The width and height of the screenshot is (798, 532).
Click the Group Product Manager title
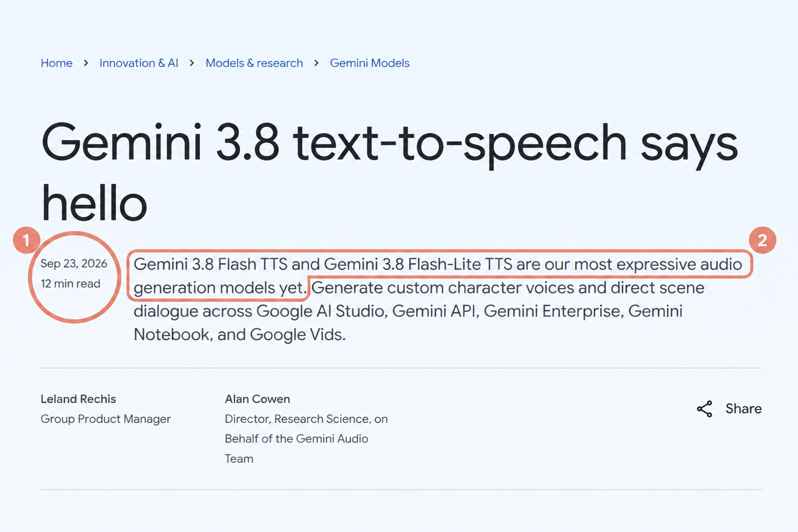[105, 419]
